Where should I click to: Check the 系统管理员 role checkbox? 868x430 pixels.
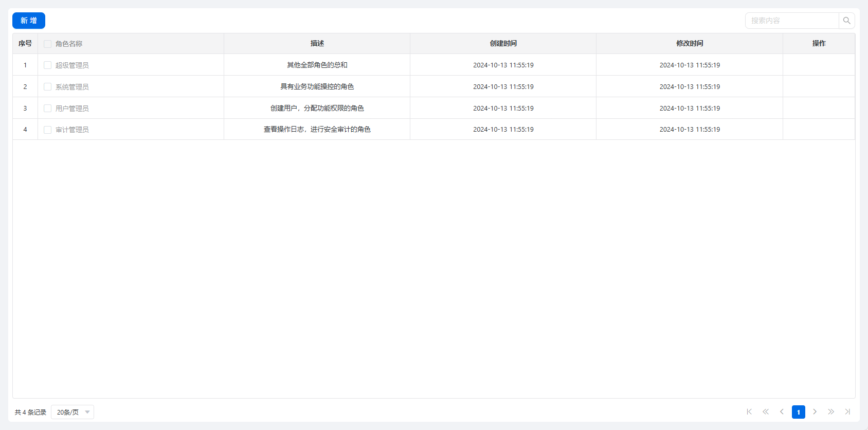(48, 87)
